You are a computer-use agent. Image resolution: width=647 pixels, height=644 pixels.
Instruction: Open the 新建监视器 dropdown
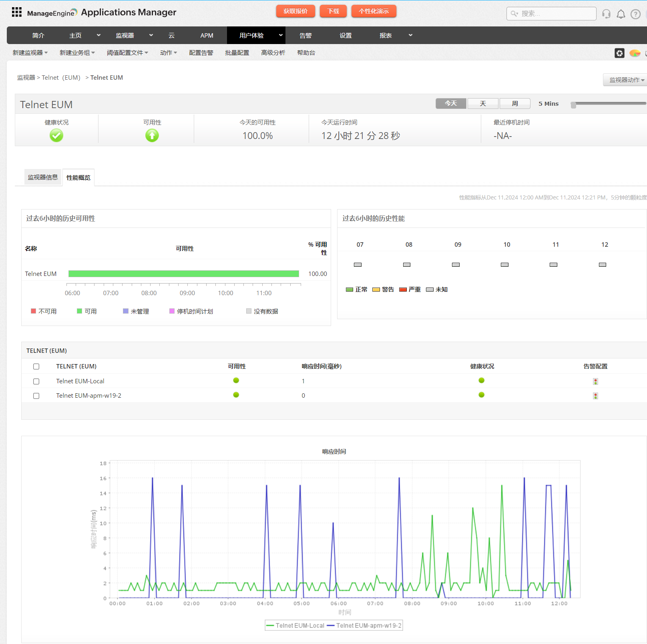pyautogui.click(x=30, y=53)
